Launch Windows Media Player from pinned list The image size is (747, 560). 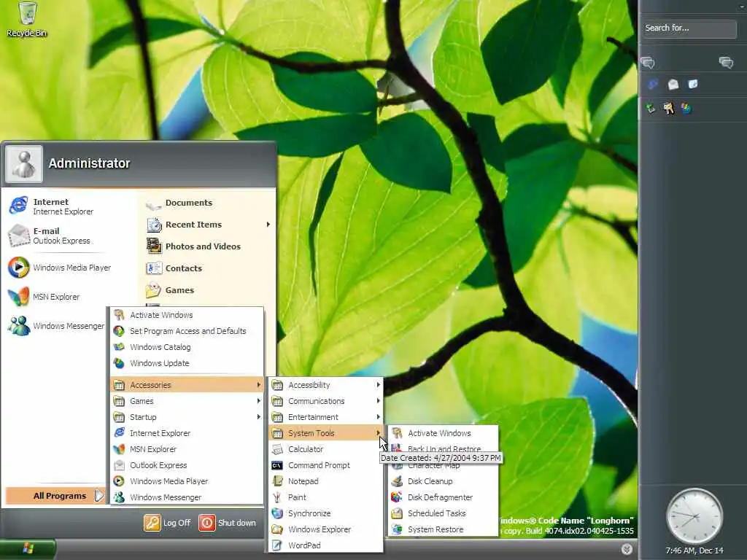coord(60,268)
